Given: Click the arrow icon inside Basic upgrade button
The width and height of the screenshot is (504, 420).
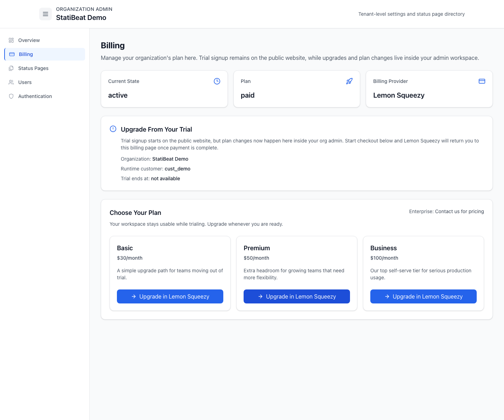Looking at the screenshot, I should tap(133, 296).
